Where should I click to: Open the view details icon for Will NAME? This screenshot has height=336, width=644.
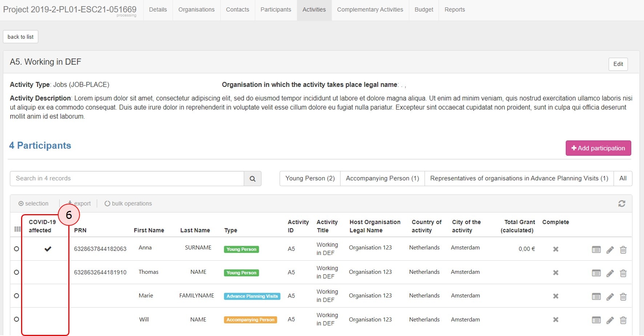pyautogui.click(x=596, y=320)
